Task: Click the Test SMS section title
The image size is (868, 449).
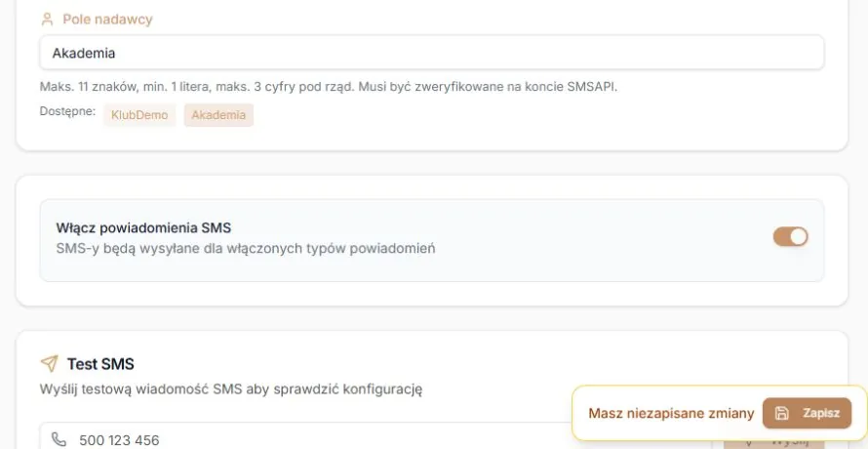Action: (x=100, y=364)
